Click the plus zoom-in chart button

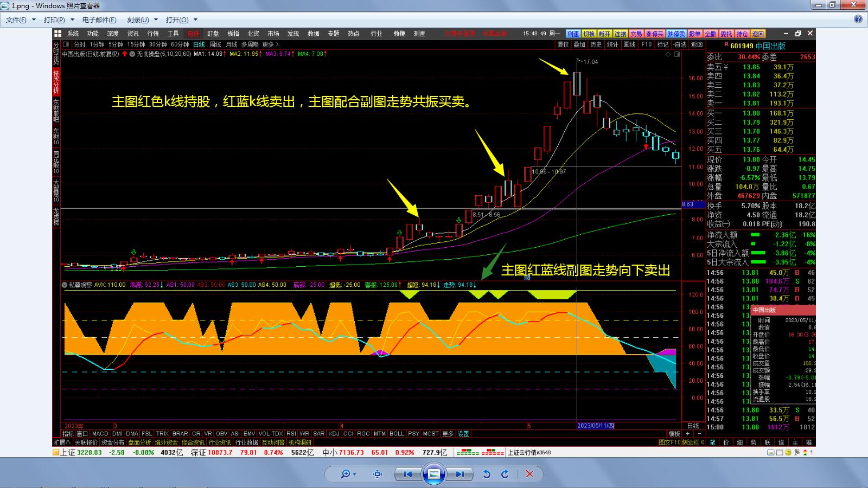(x=688, y=434)
